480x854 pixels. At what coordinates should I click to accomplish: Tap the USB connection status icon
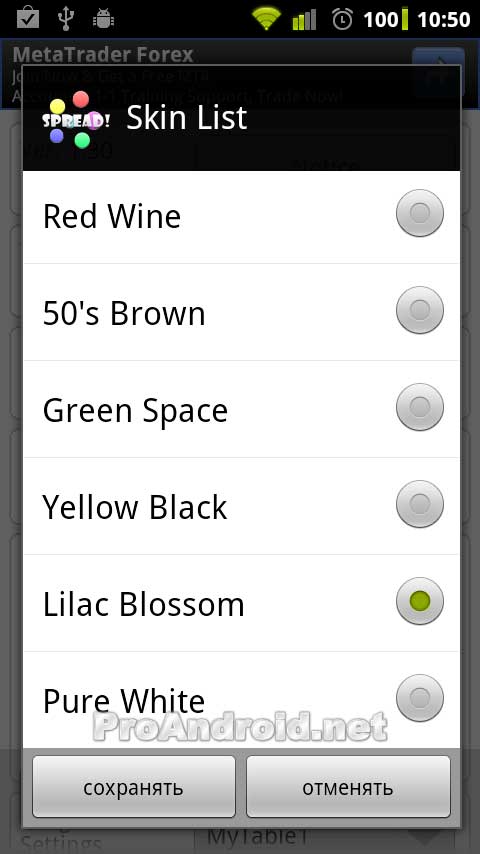(x=65, y=19)
